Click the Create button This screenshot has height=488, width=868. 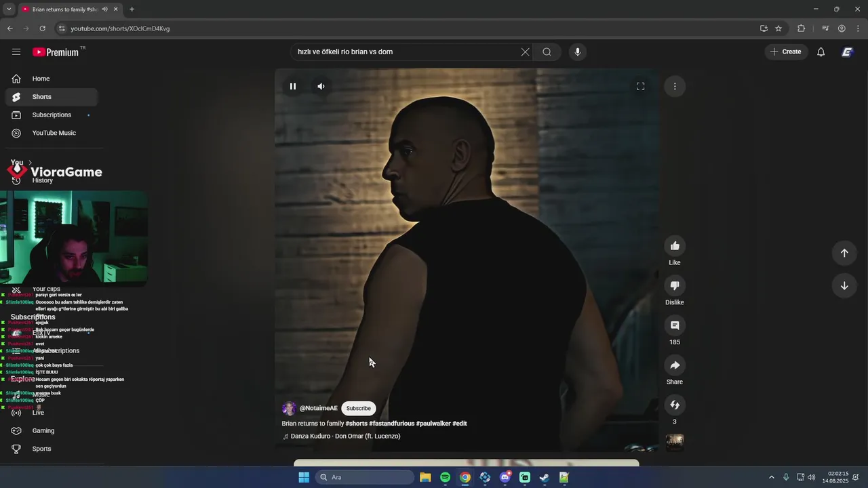point(786,52)
